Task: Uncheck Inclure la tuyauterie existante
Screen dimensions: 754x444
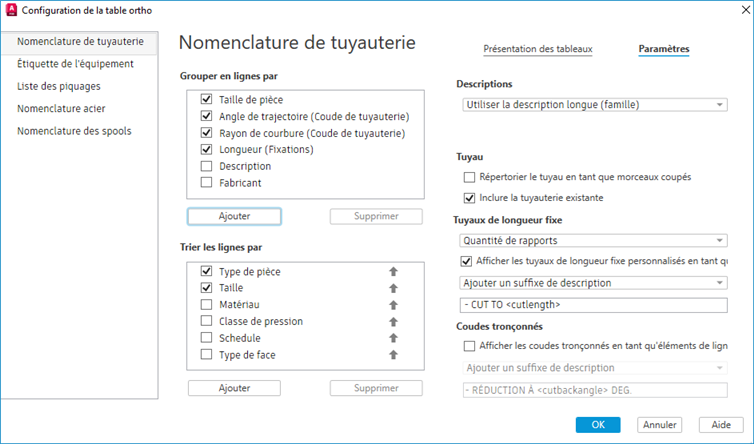Action: coord(470,198)
